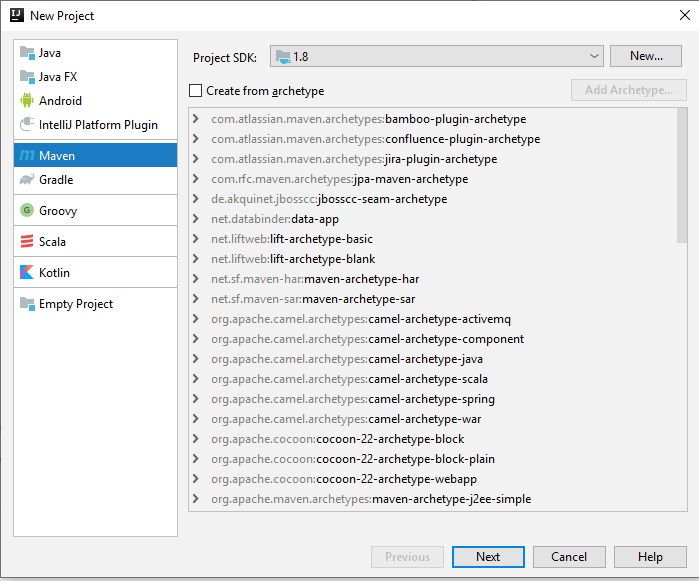699x581 pixels.
Task: Proceed with the Next button
Action: point(488,557)
